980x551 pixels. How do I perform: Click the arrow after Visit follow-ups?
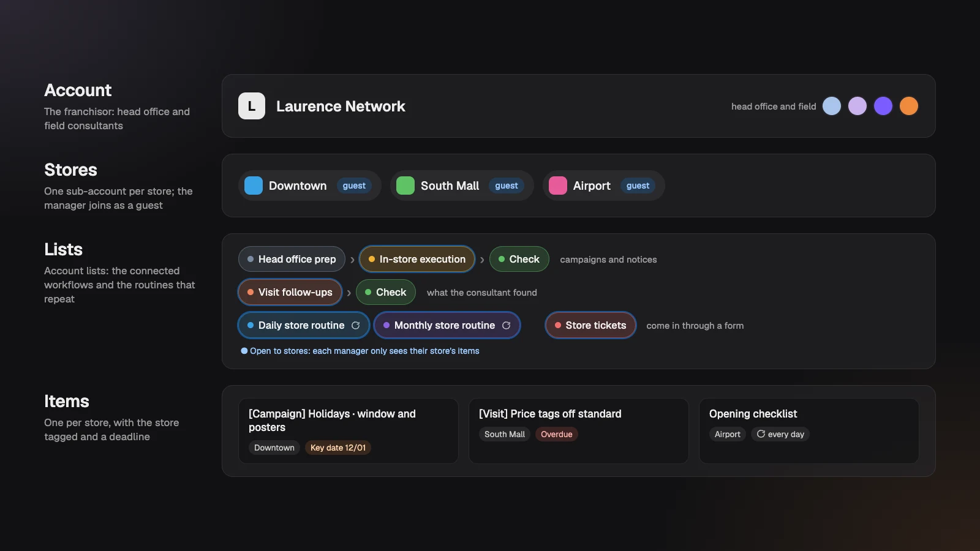(x=349, y=293)
